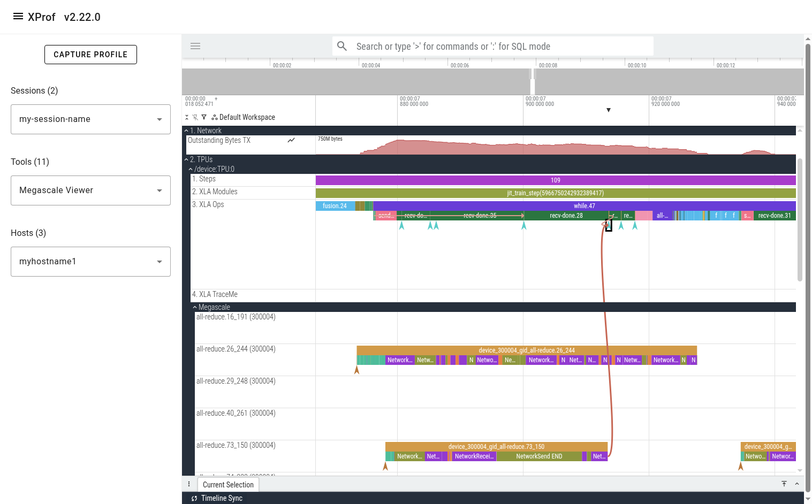Collapse the 1. Network section
Screen dimensions: 812x504
click(x=186, y=130)
